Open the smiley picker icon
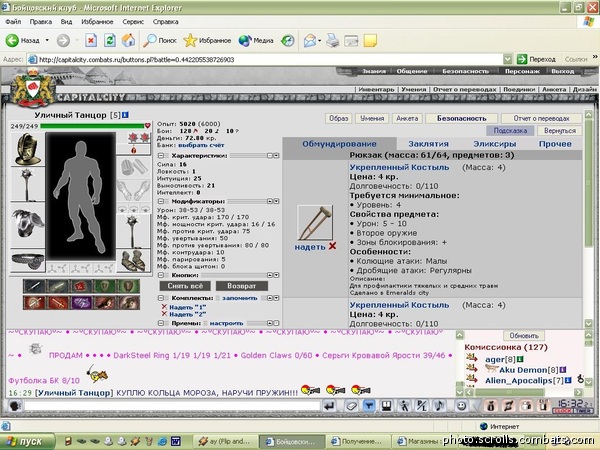600x450 pixels. 461,406
